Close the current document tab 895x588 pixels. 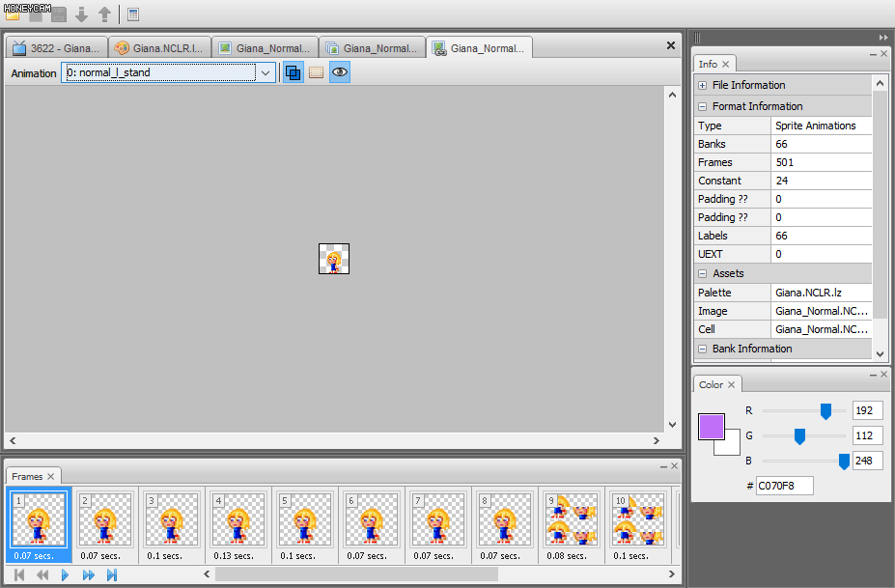click(x=671, y=45)
